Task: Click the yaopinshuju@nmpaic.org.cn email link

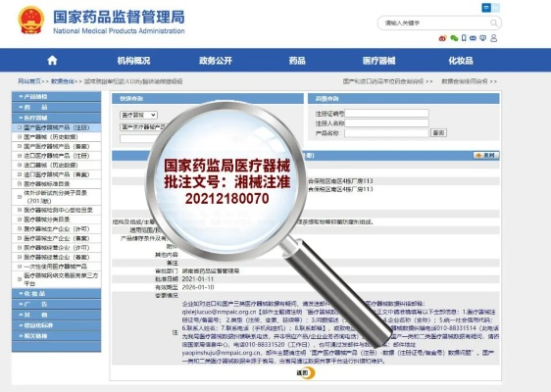Action: [x=222, y=353]
